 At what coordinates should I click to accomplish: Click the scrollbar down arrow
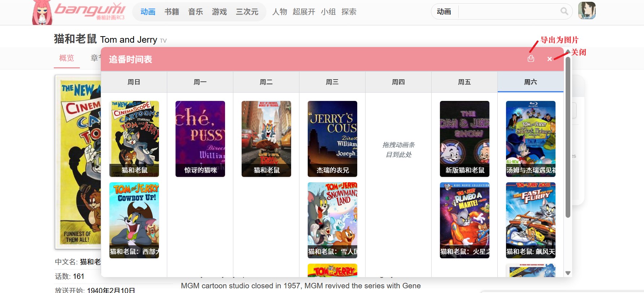tap(568, 273)
